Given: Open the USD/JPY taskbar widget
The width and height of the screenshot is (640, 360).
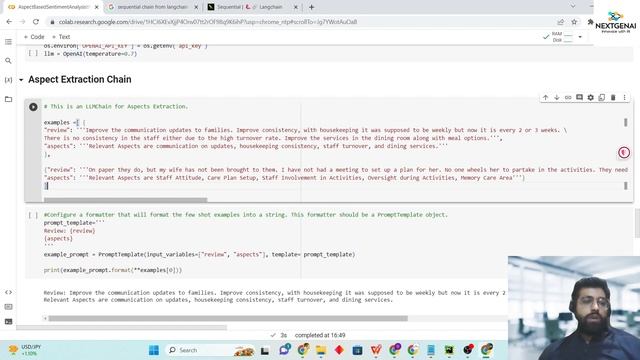Looking at the screenshot, I should point(25,350).
